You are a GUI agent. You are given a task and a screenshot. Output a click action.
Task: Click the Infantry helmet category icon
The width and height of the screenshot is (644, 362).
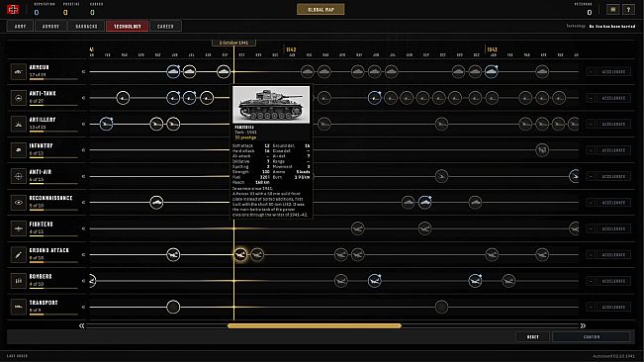click(x=18, y=150)
